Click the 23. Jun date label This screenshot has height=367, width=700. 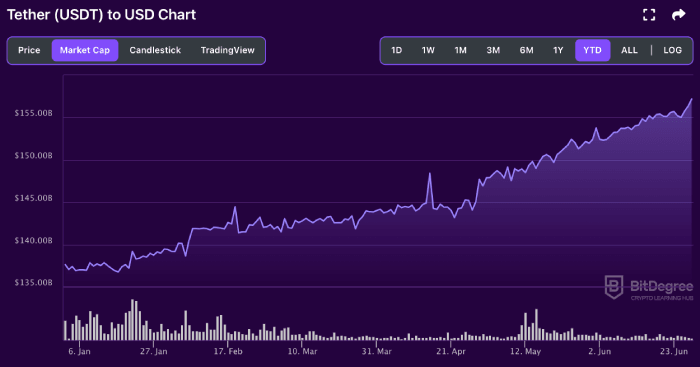pyautogui.click(x=674, y=351)
